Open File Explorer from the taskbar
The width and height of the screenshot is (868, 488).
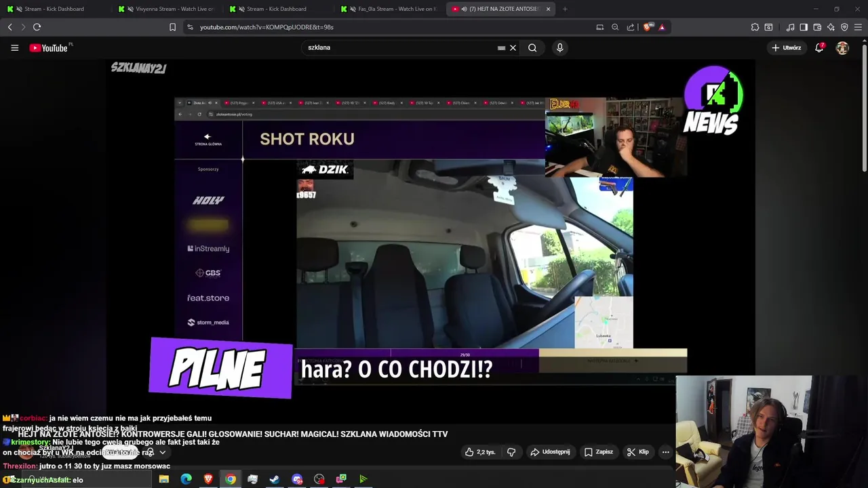coord(163,479)
